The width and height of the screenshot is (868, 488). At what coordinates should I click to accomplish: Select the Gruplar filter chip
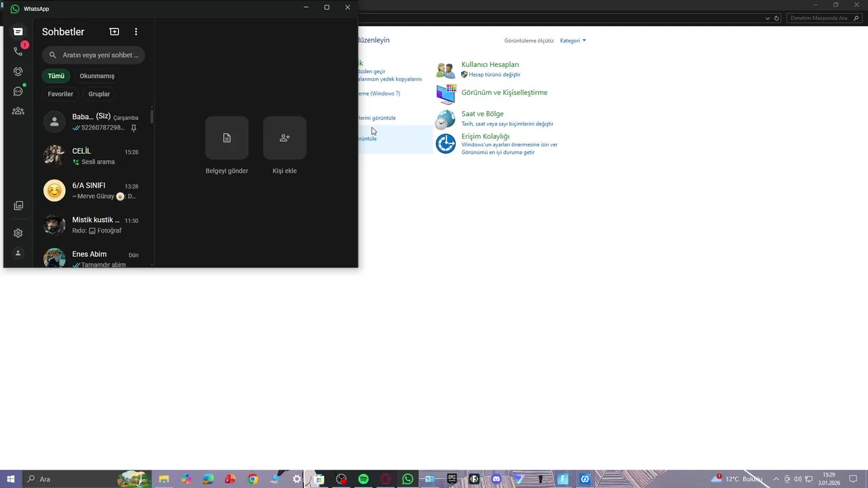[99, 94]
